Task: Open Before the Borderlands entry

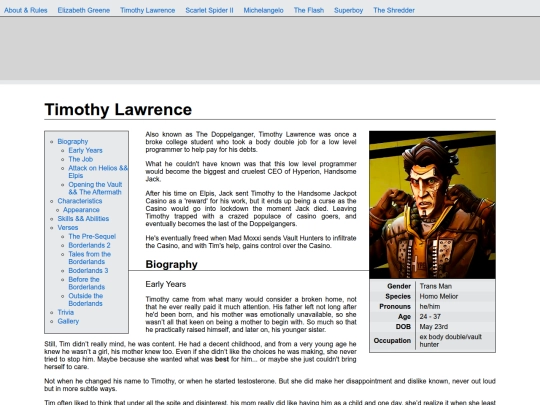Action: [86, 283]
